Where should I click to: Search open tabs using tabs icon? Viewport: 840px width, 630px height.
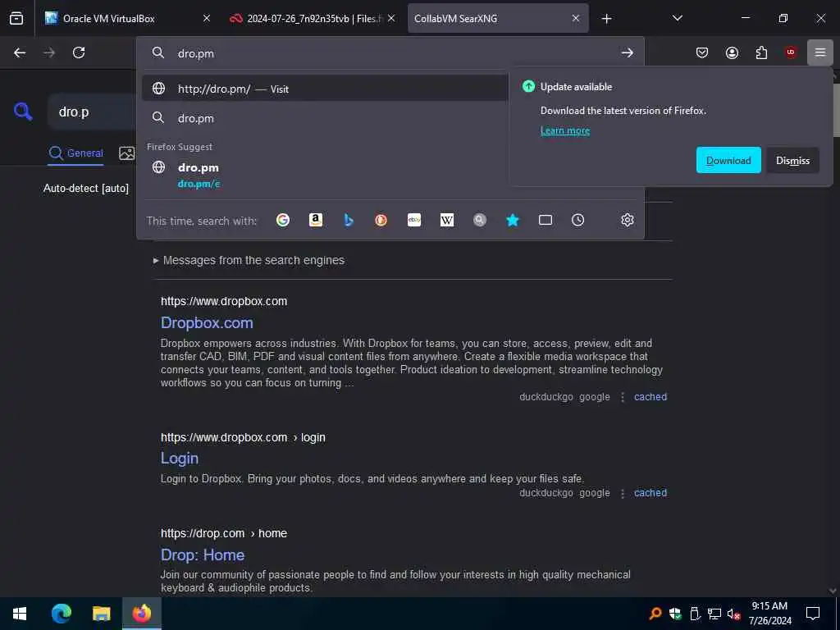(546, 220)
